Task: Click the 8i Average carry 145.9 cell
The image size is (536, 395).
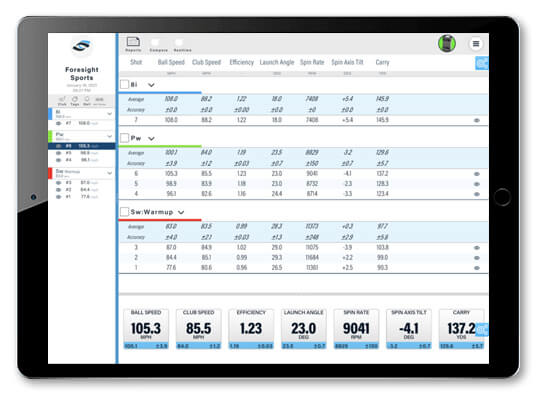Action: pyautogui.click(x=383, y=99)
